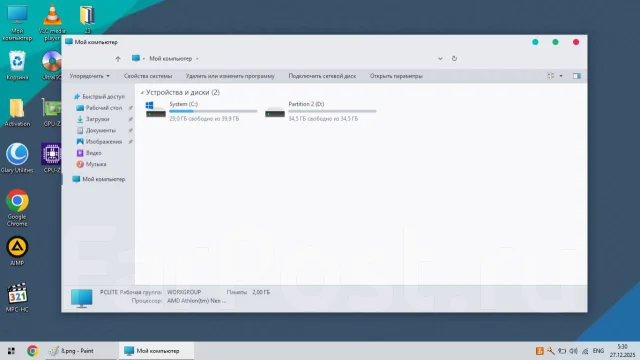Open the Упорядочить dropdown menu

click(89, 76)
